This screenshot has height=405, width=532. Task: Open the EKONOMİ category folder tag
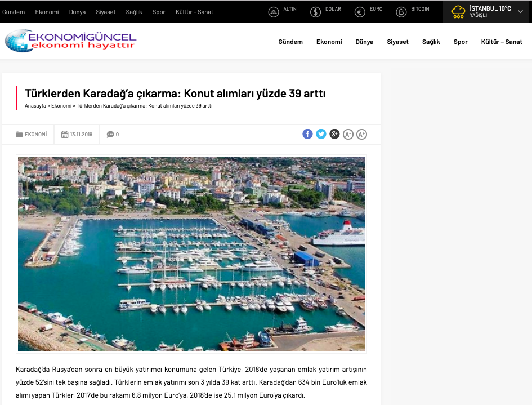[x=31, y=135]
